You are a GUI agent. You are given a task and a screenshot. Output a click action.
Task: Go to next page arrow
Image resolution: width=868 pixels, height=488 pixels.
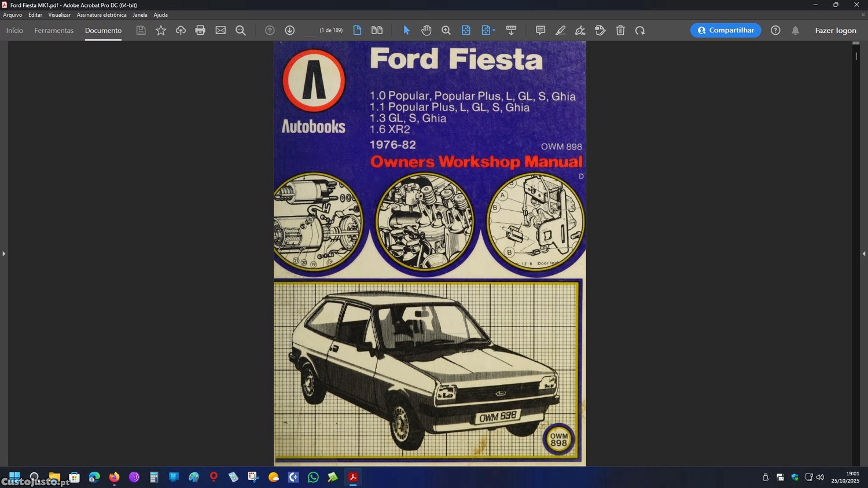(289, 30)
